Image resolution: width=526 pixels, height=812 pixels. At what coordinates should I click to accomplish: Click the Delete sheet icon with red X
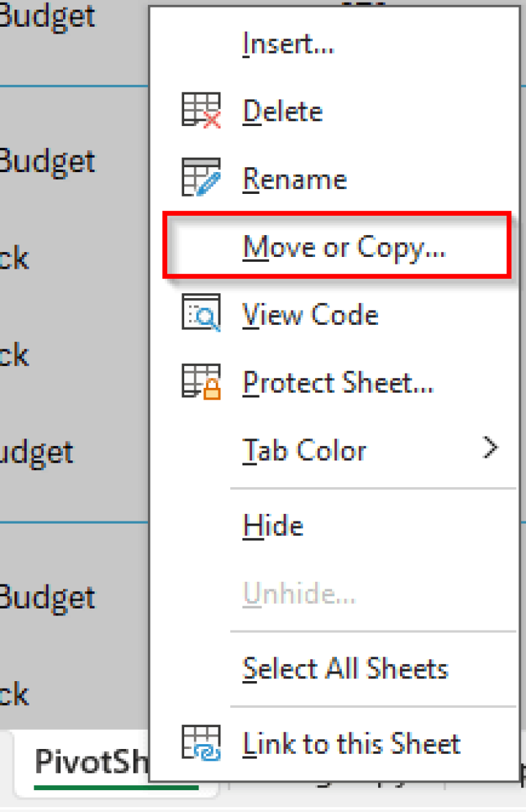click(x=202, y=110)
